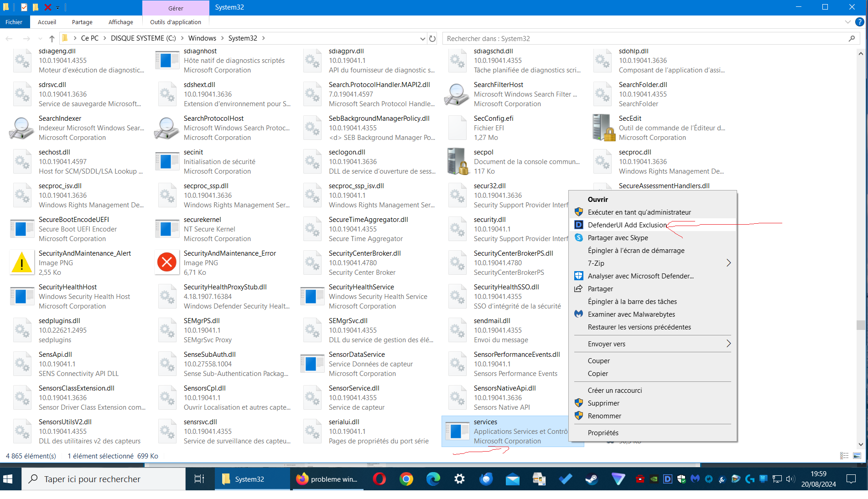Click the Gérer contextual tab
Image resolution: width=868 pixels, height=499 pixels.
tap(176, 8)
